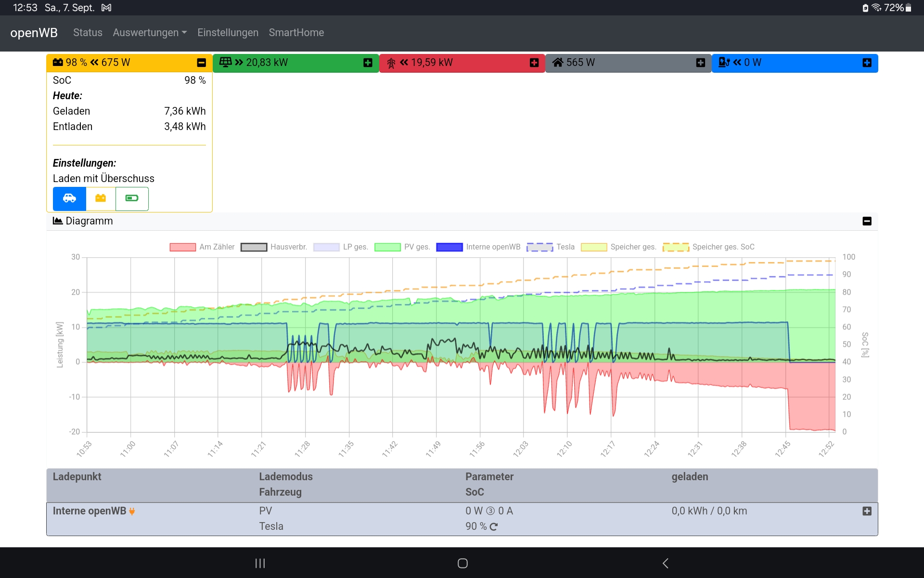924x578 pixels.
Task: Click the orange plug icon beside Interne openWB
Action: [x=132, y=512]
